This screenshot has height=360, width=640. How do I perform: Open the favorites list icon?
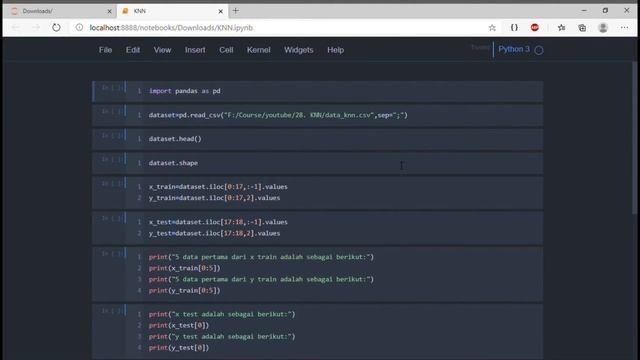coord(562,27)
